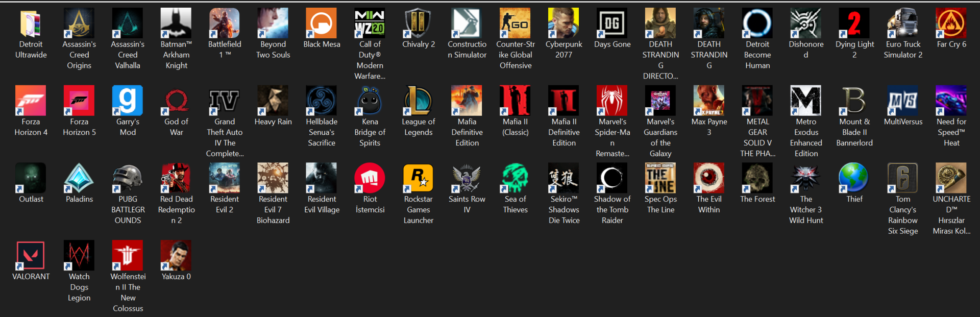The width and height of the screenshot is (980, 317).
Task: Select METAL GEAR SOLID V icon
Action: (757, 101)
